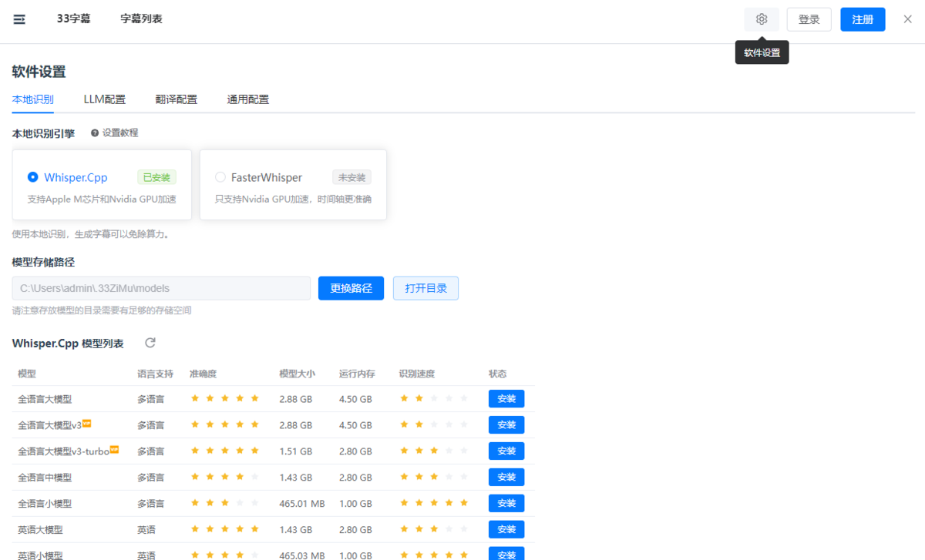Install the 全语言大模型v3-turbo model
This screenshot has height=560, width=925.
pyautogui.click(x=506, y=451)
